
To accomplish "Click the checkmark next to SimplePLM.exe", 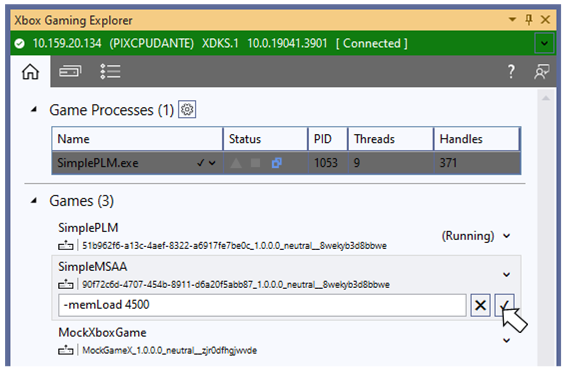I will (200, 163).
